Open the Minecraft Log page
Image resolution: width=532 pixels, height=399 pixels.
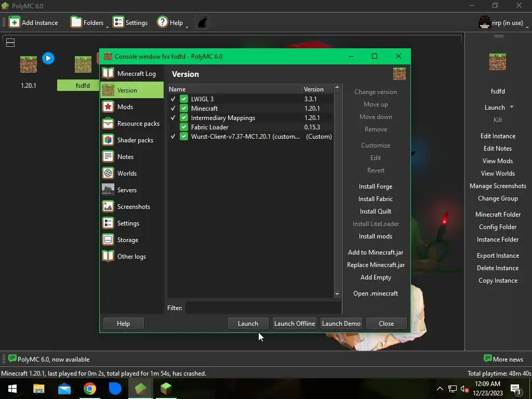[x=132, y=74]
